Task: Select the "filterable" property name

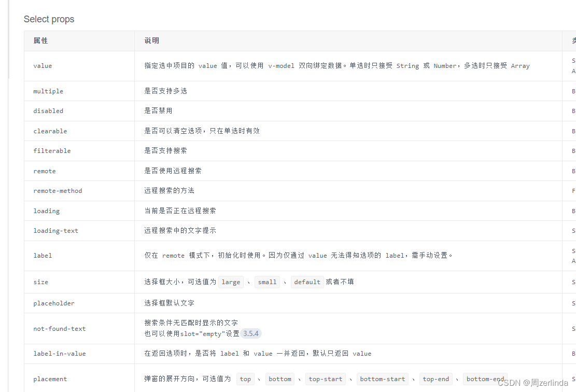Action: pyautogui.click(x=52, y=150)
